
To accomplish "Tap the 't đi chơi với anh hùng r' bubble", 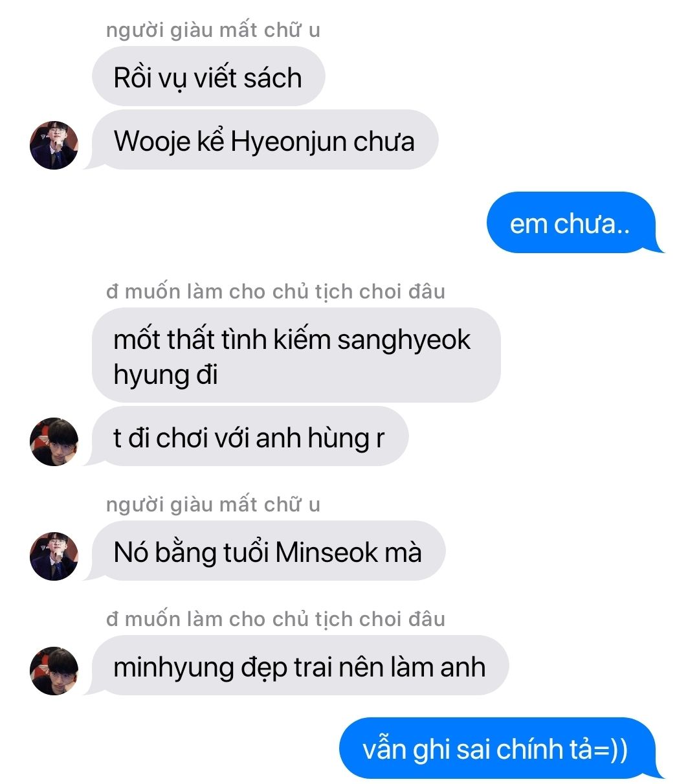I will [x=249, y=437].
